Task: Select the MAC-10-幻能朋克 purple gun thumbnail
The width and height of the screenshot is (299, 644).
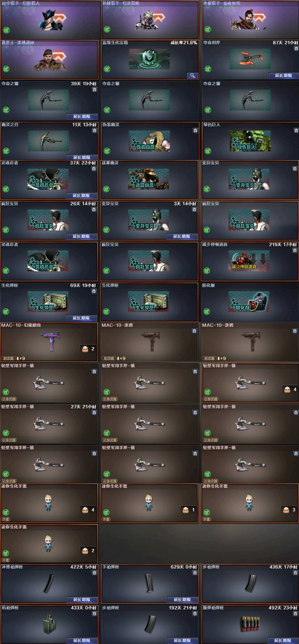Action: 51,341
